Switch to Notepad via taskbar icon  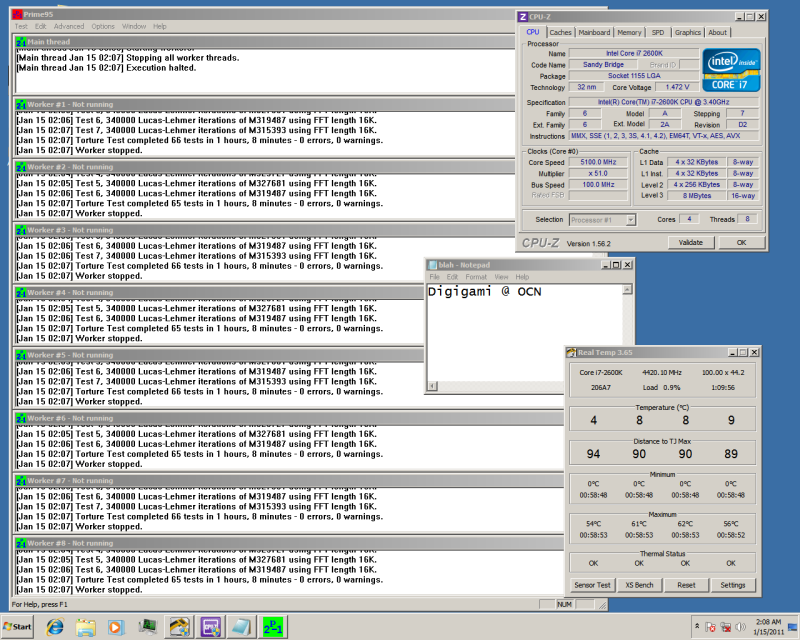point(242,627)
